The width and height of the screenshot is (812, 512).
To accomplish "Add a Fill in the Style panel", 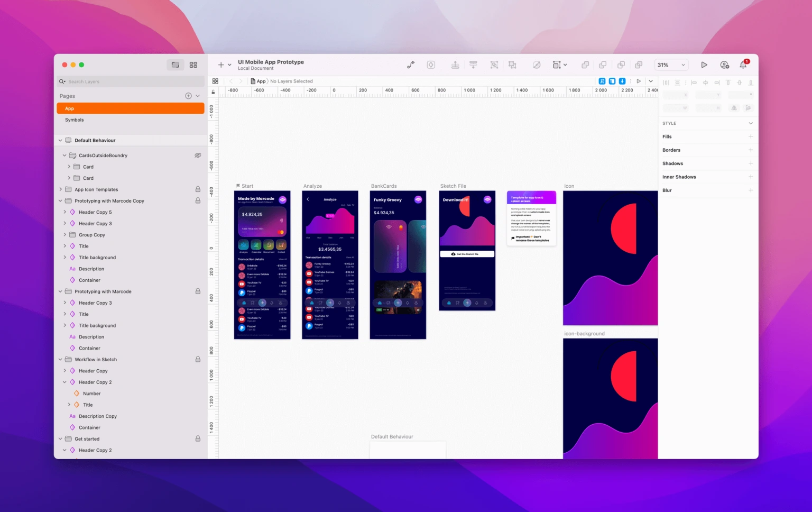I will point(750,136).
